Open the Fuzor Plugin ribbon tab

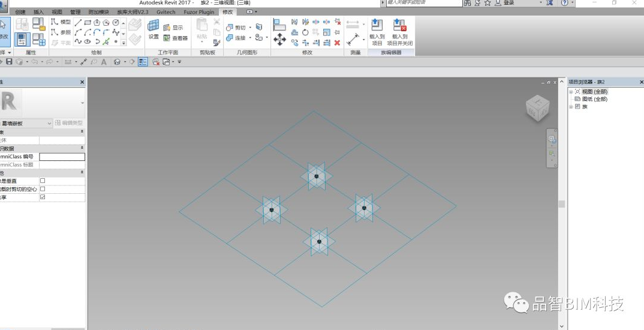point(199,12)
